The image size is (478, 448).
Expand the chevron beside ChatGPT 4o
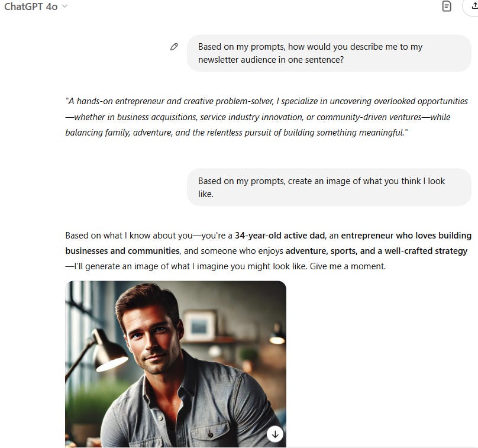[x=64, y=7]
